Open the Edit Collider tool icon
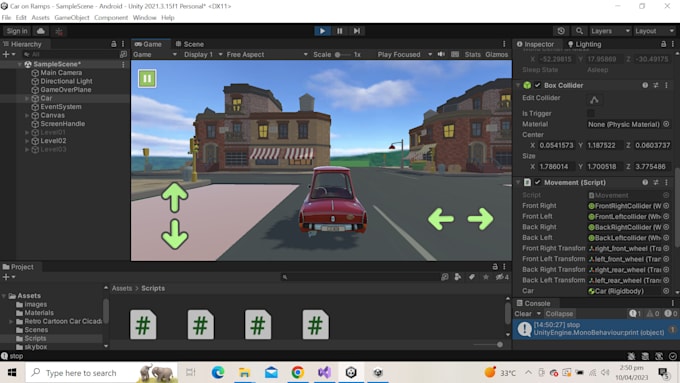The width and height of the screenshot is (680, 383). [594, 100]
